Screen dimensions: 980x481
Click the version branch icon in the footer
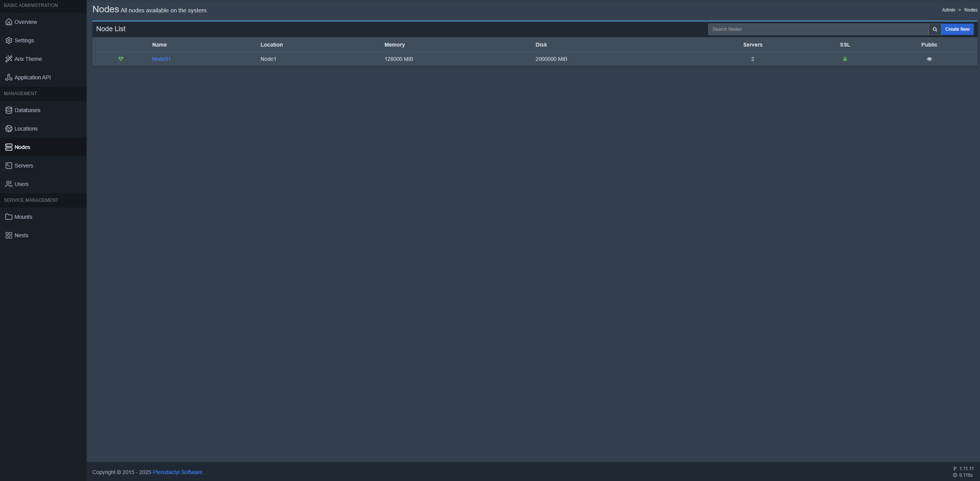(x=955, y=469)
